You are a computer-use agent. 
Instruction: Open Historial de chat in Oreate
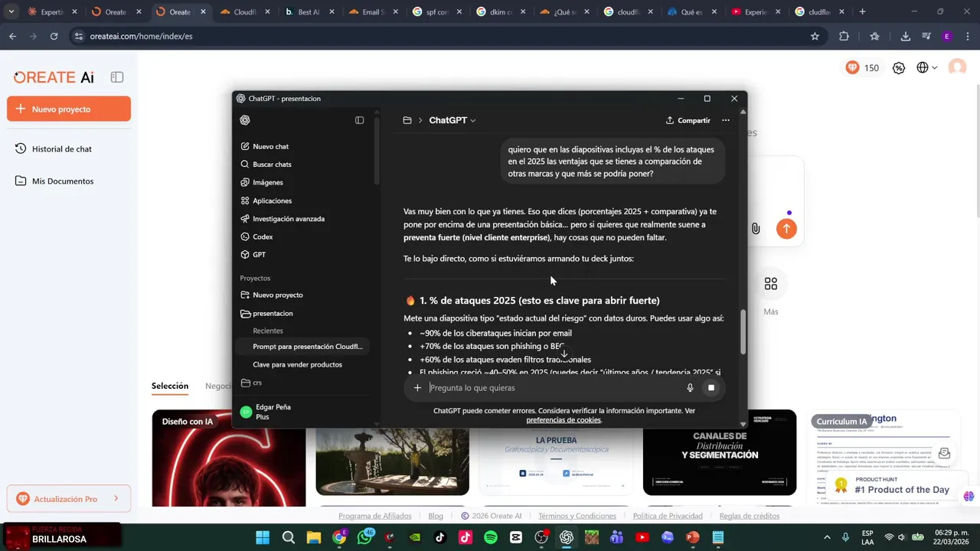tap(54, 149)
